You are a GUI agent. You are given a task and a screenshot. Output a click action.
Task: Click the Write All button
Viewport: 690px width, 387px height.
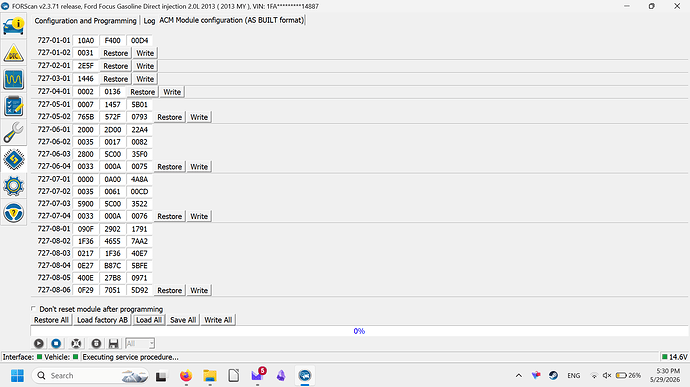pyautogui.click(x=218, y=320)
